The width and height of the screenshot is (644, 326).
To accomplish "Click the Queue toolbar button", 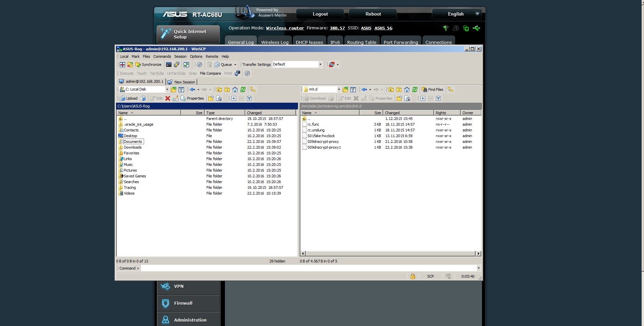I will [223, 65].
